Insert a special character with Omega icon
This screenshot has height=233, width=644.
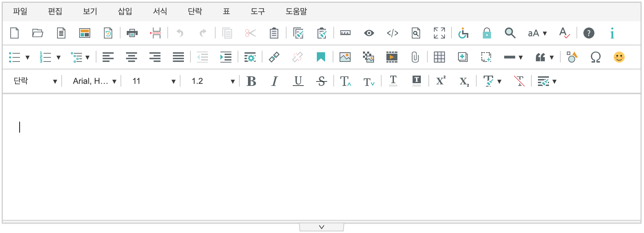tap(595, 57)
